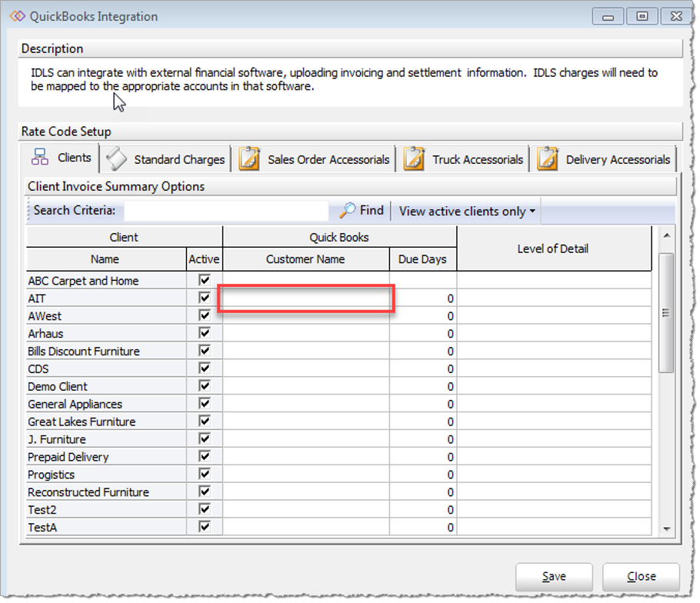The image size is (700, 603).
Task: Minimize the QuickBooks Integration window
Action: pos(608,16)
